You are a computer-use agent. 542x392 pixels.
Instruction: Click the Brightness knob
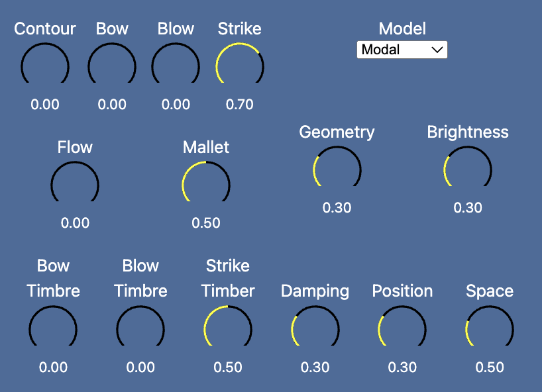pyautogui.click(x=468, y=166)
